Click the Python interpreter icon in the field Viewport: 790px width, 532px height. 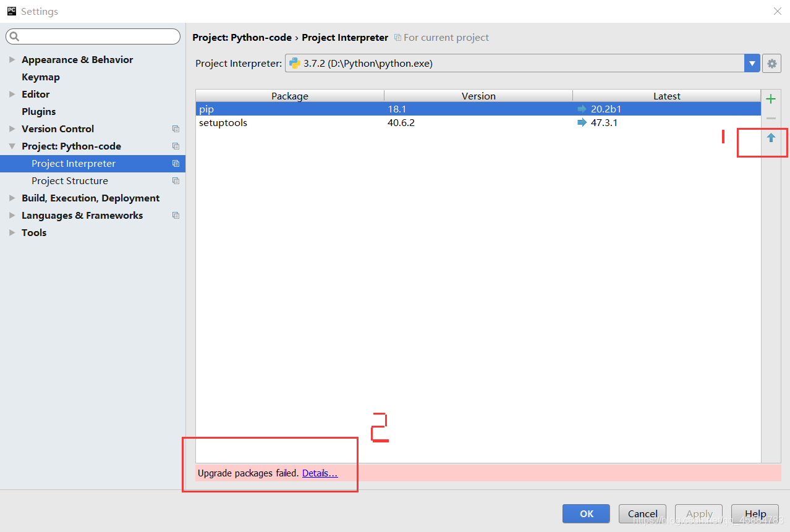pos(295,62)
